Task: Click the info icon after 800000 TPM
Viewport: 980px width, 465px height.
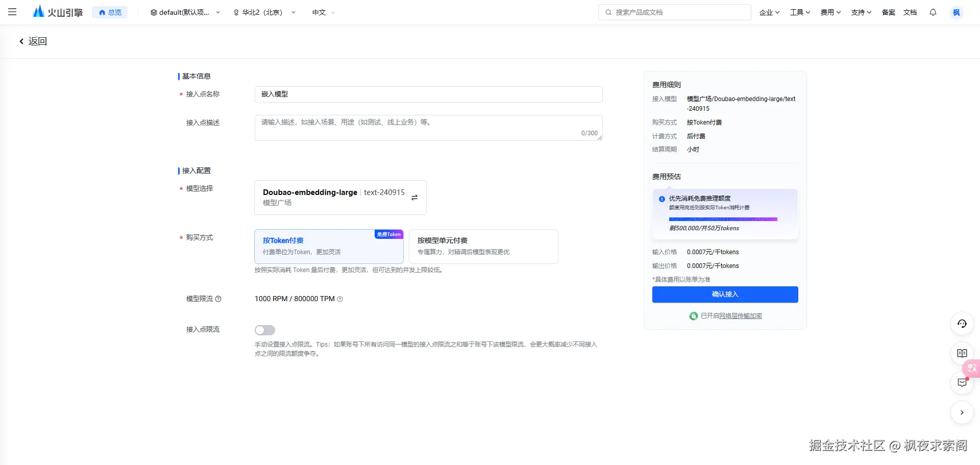Action: coord(340,299)
